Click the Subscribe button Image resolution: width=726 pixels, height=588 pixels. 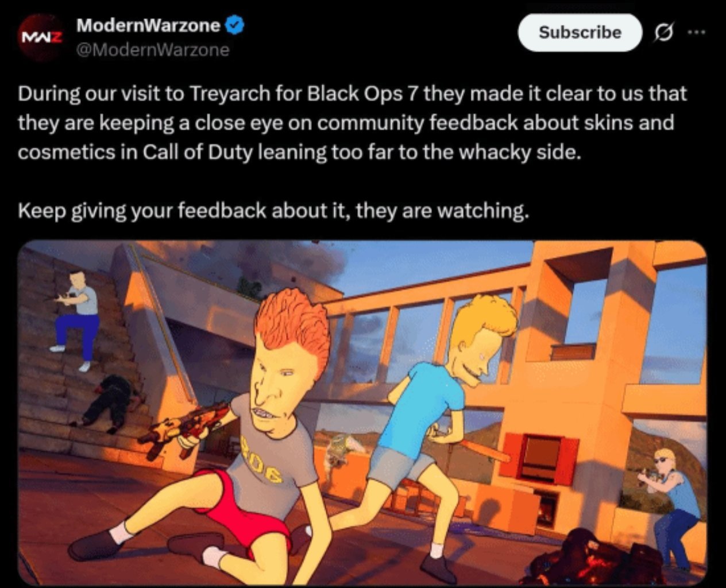tap(580, 33)
